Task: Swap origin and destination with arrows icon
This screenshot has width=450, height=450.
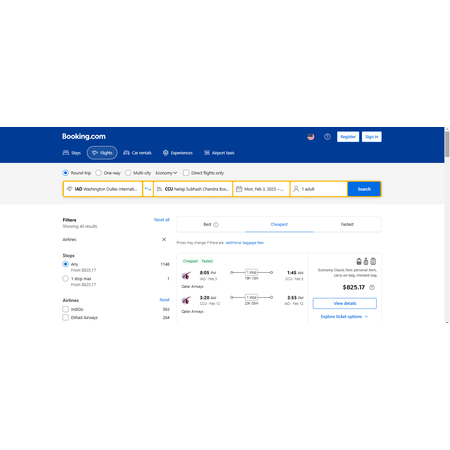Action: (148, 189)
